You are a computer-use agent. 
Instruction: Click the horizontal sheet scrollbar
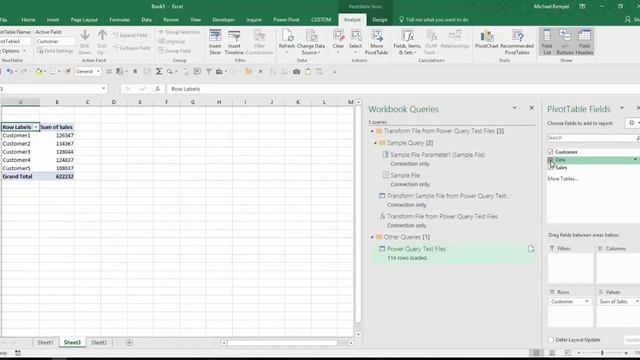click(283, 342)
